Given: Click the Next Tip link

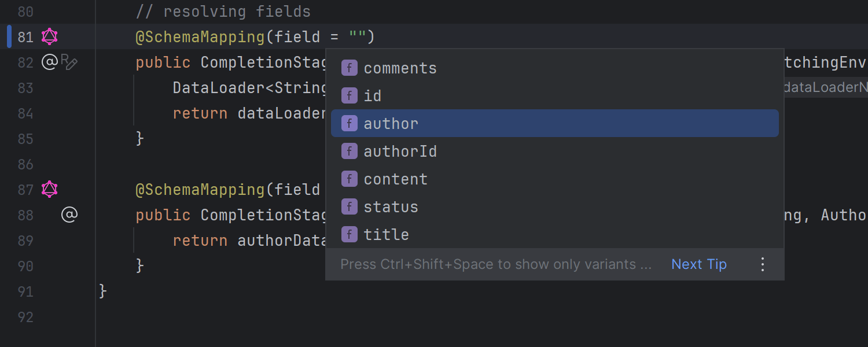Looking at the screenshot, I should (698, 264).
